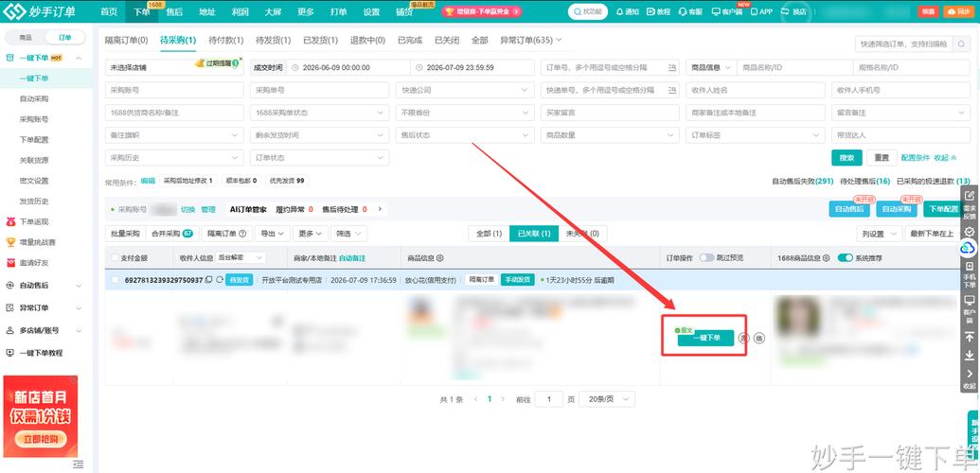This screenshot has width=980, height=473.
Task: Switch to the 已发货(1) tab
Action: click(321, 40)
